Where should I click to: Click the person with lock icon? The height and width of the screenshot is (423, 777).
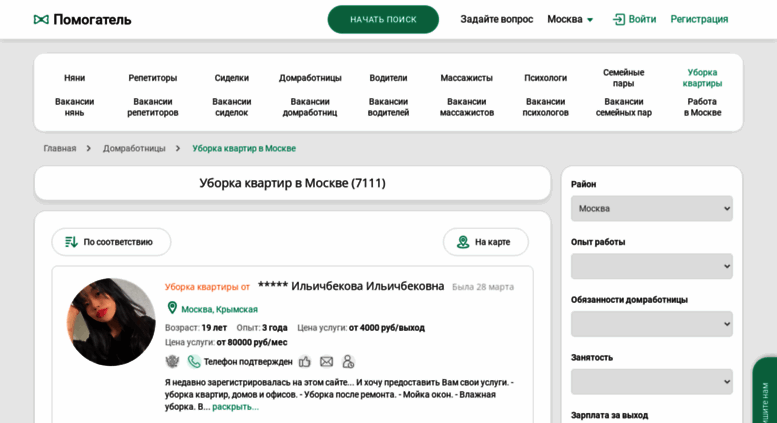[x=348, y=362]
